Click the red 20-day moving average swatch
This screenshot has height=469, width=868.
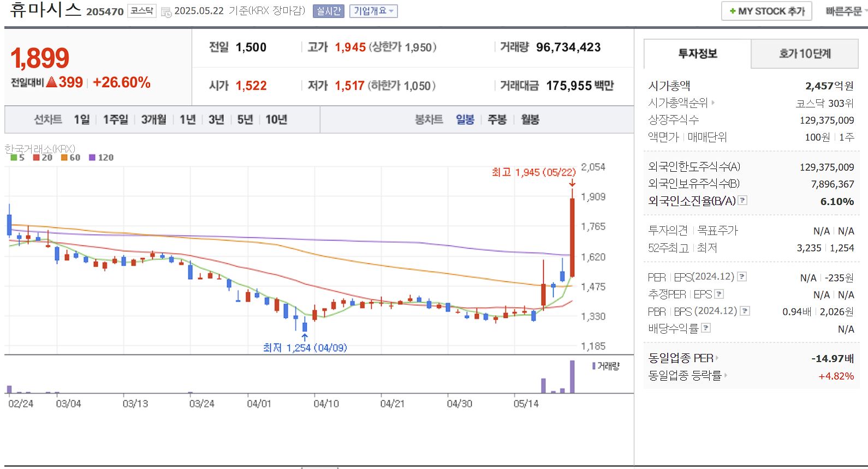pos(36,158)
